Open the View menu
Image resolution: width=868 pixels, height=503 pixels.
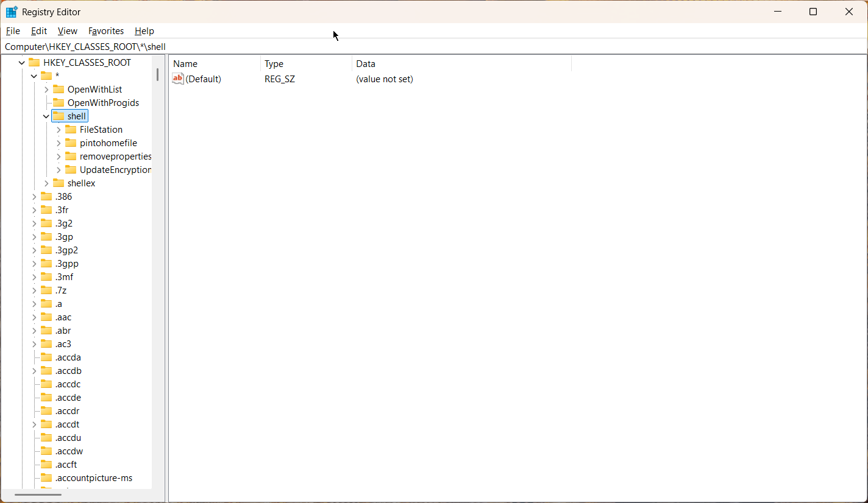click(x=68, y=30)
